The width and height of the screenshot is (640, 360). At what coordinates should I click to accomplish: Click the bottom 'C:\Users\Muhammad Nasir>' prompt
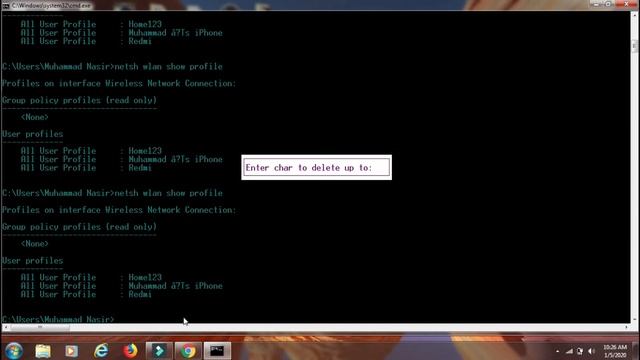click(58, 319)
